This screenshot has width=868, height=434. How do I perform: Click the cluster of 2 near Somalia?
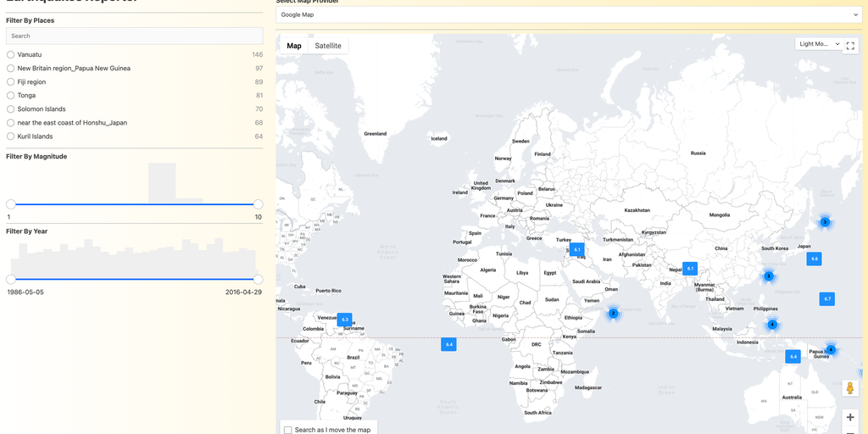(x=613, y=313)
